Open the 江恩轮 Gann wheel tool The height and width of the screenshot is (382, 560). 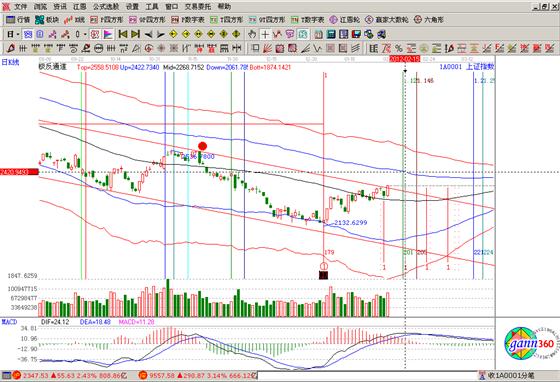pyautogui.click(x=344, y=20)
